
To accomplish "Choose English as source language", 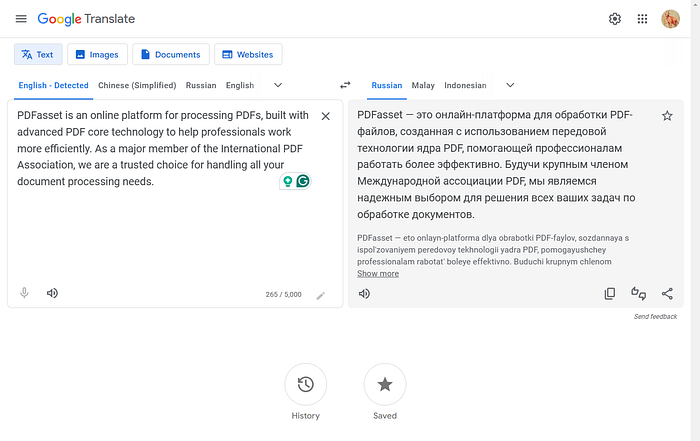I will (240, 85).
